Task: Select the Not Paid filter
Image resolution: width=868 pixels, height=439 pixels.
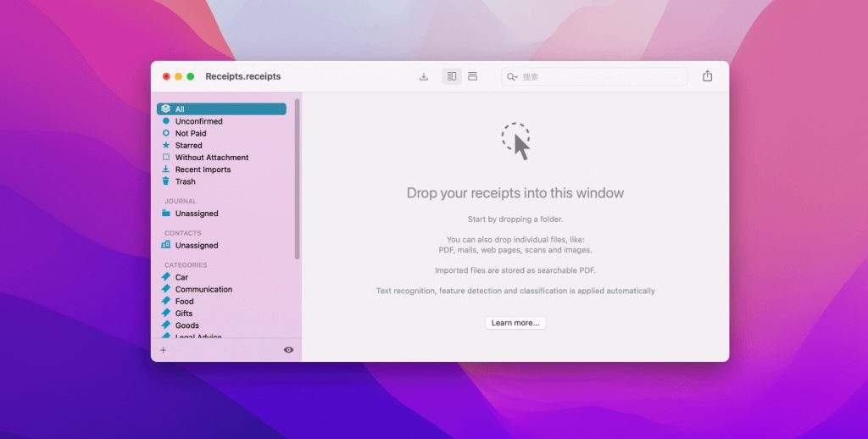Action: tap(190, 133)
